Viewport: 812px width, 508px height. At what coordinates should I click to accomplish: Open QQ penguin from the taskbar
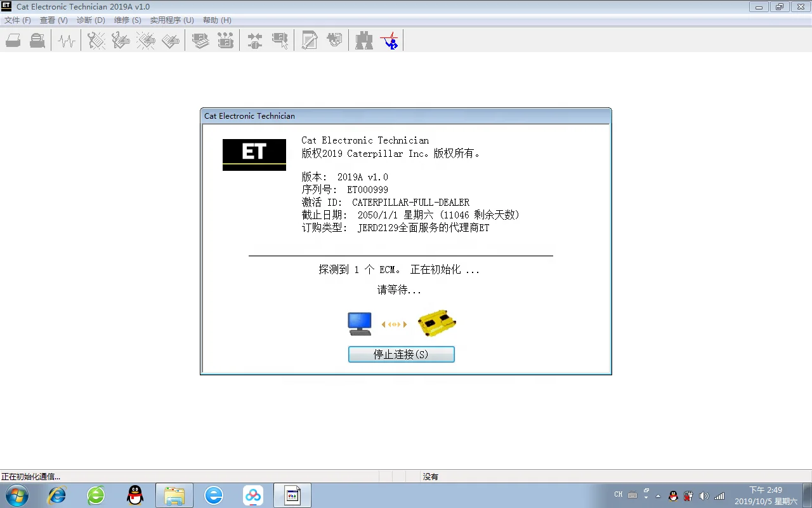pyautogui.click(x=135, y=495)
